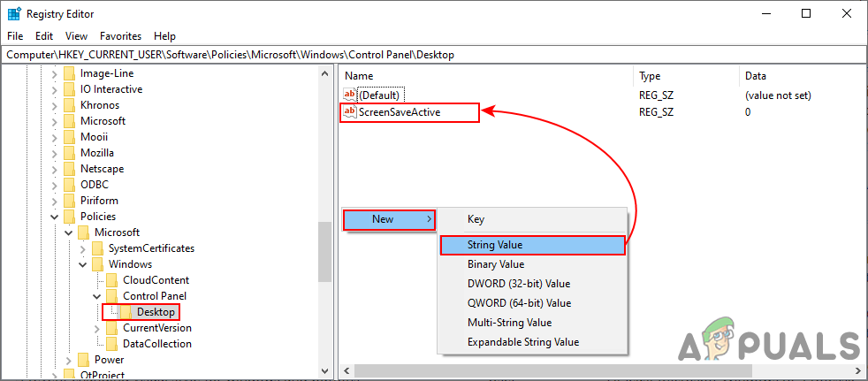Click the Piriform folder icon
This screenshot has height=381, width=868.
69,201
